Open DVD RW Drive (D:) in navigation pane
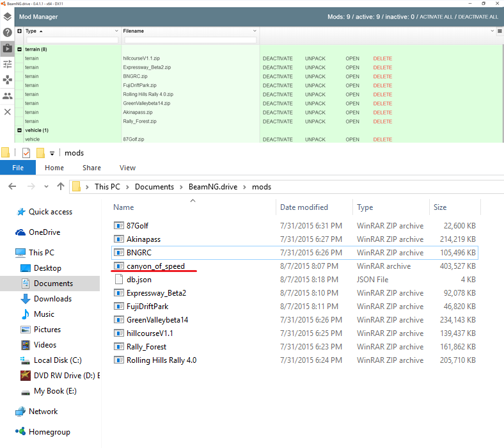 tap(60, 376)
